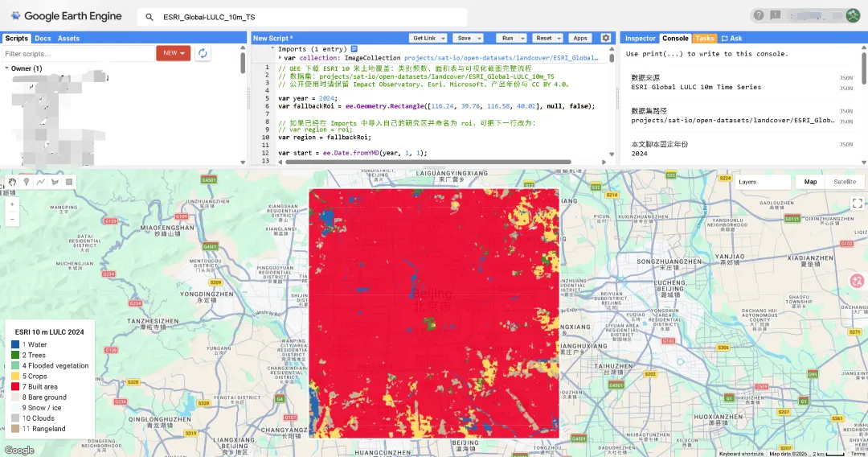The image size is (868, 457).
Task: Switch base map to Map view
Action: (x=810, y=182)
